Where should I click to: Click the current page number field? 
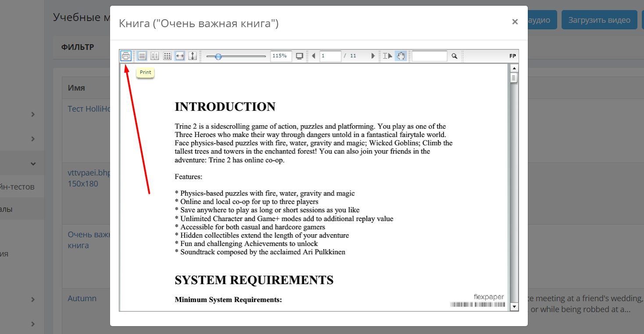(331, 56)
